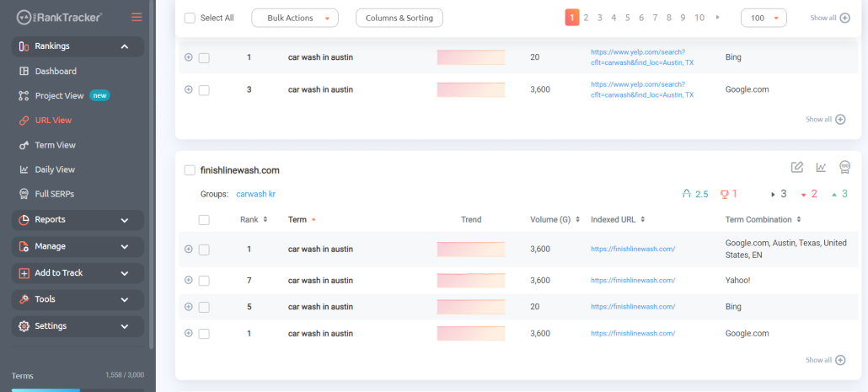Click next page arrow in pagination
This screenshot has height=392, width=868.
point(718,18)
